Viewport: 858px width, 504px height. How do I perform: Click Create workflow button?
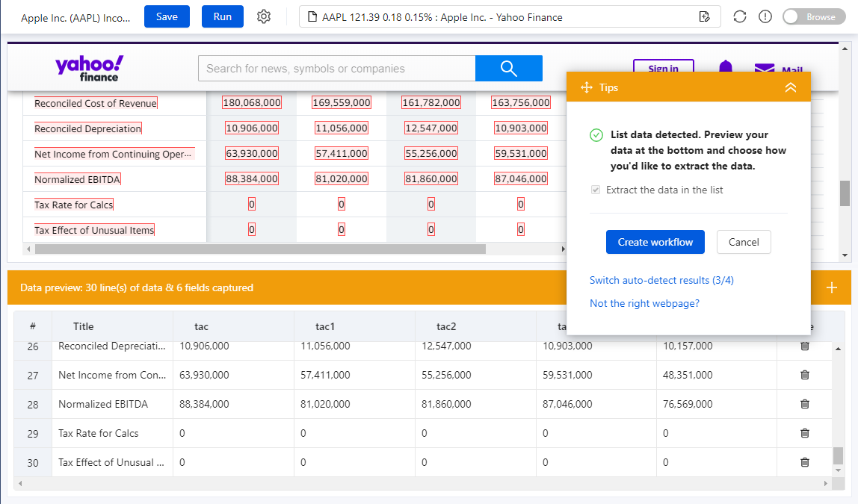[655, 242]
